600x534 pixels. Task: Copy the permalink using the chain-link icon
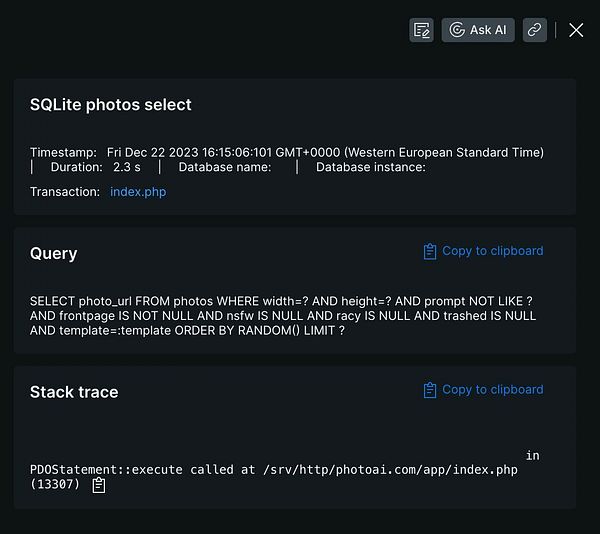coord(535,30)
